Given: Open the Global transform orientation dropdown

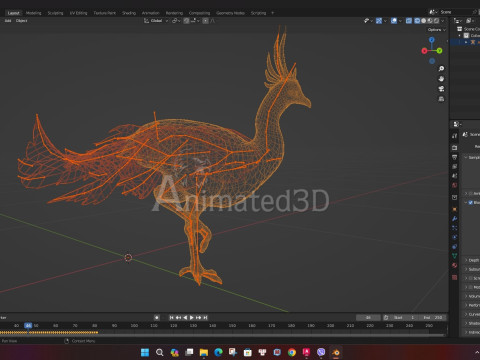Looking at the screenshot, I should click(156, 21).
